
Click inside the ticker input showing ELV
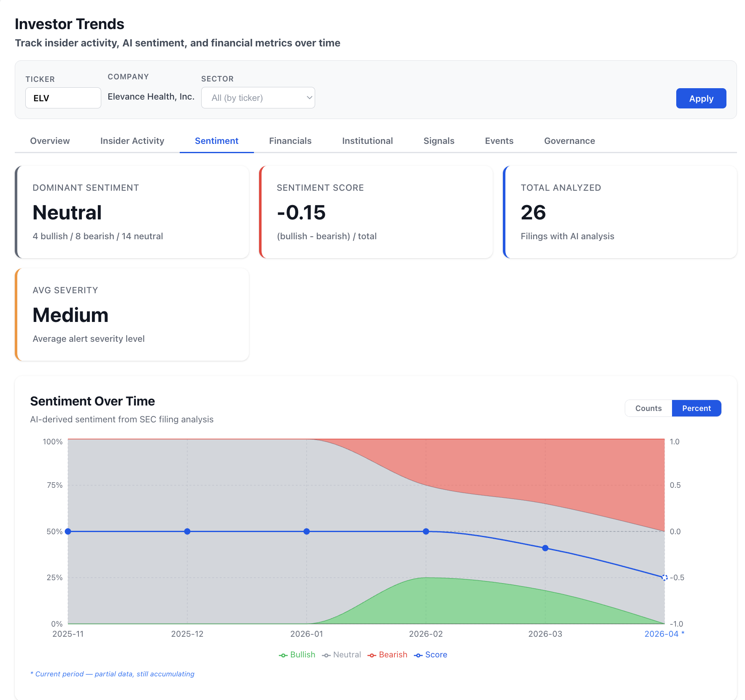point(63,97)
